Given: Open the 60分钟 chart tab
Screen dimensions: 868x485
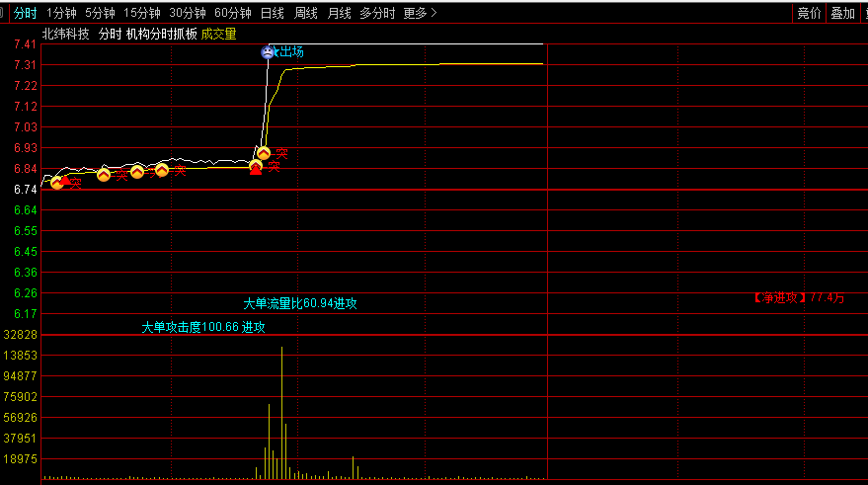Looking at the screenshot, I should (233, 13).
